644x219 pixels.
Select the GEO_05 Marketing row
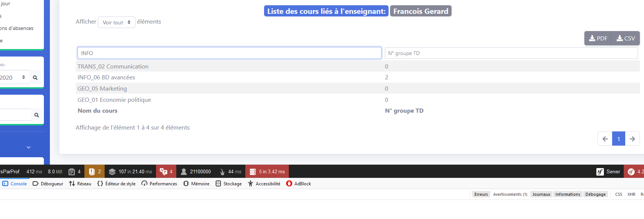(x=358, y=88)
